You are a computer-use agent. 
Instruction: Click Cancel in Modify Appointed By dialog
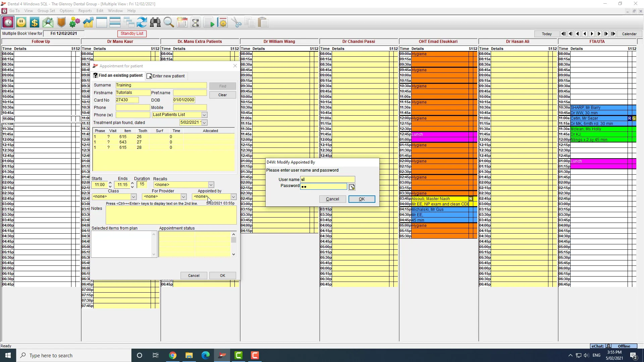click(332, 199)
